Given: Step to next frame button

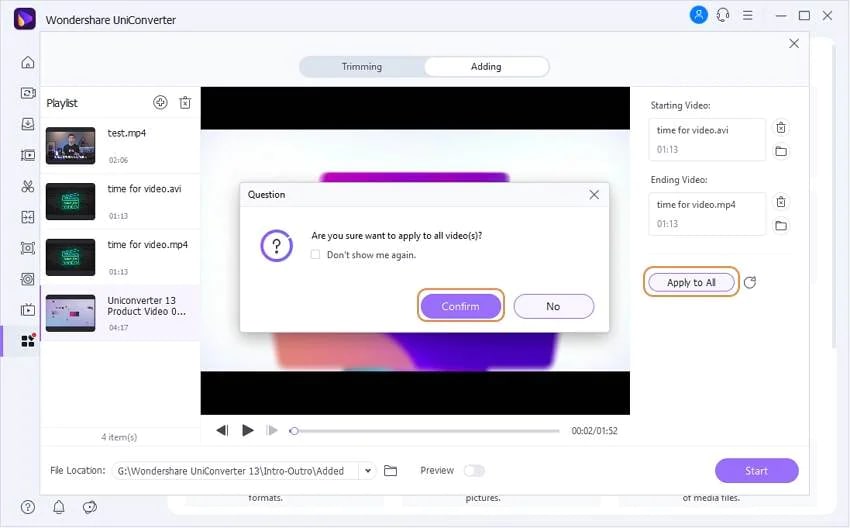Looking at the screenshot, I should click(x=272, y=430).
